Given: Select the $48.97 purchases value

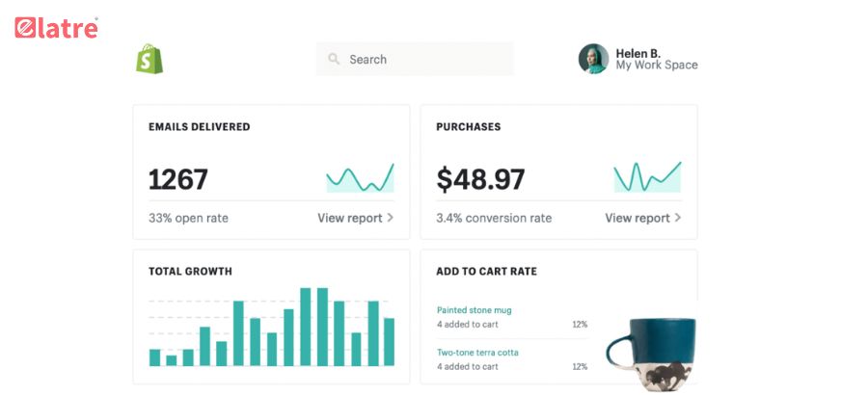Looking at the screenshot, I should pyautogui.click(x=480, y=179).
